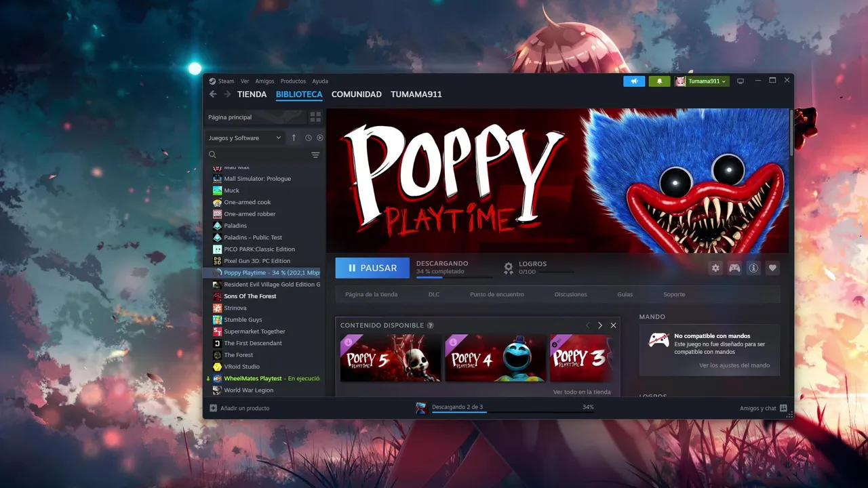868x488 pixels.
Task: Switch to the TIENDA tab
Action: [252, 94]
